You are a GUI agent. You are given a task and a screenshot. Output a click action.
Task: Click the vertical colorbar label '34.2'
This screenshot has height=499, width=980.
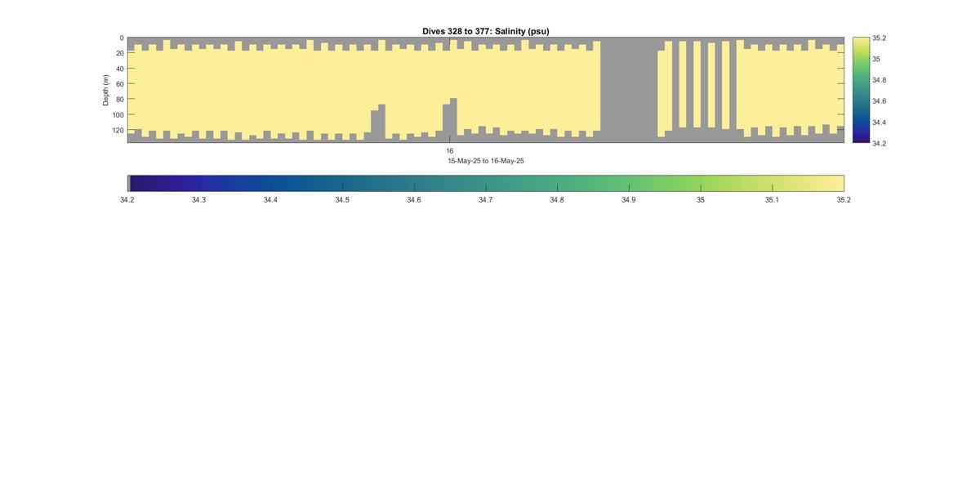[879, 144]
